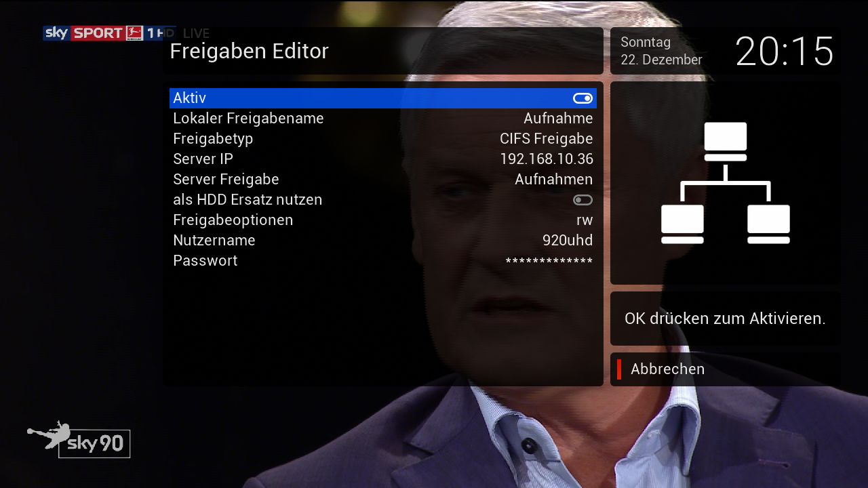Click the sky 90 show logo
The height and width of the screenshot is (488, 868).
click(95, 444)
